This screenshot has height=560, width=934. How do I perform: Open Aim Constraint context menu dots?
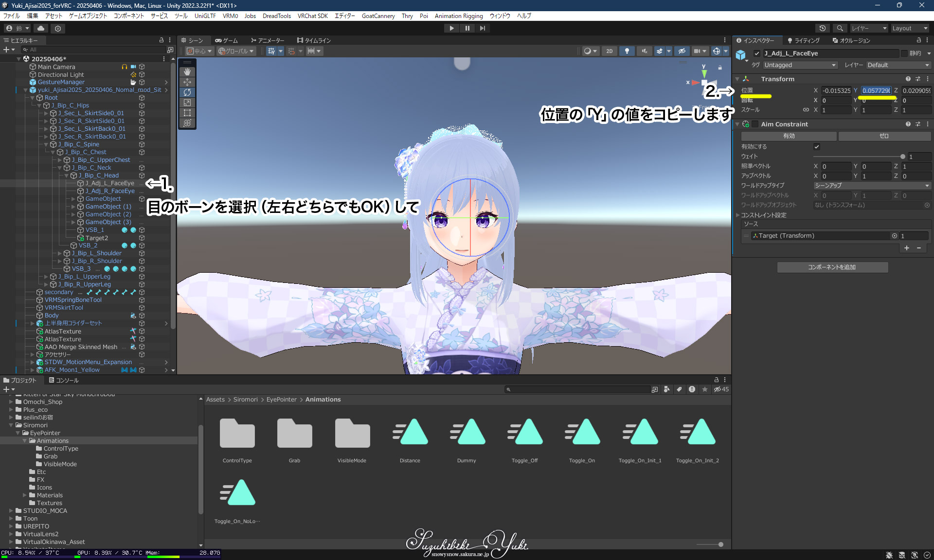927,124
